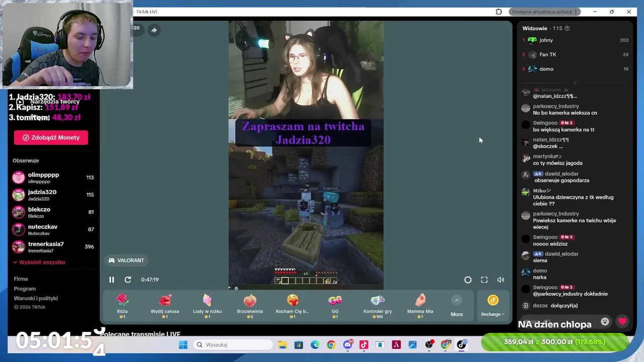Click the streamer video thumbnail area
Image resolution: width=644 pixels, height=362 pixels.
pyautogui.click(x=306, y=155)
